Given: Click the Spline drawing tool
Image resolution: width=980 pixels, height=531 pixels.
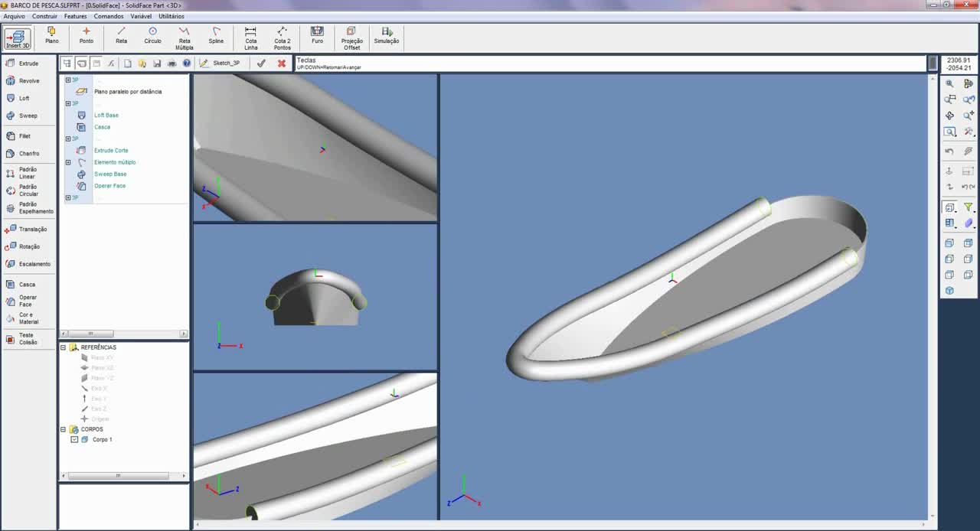Looking at the screenshot, I should coord(216,35).
